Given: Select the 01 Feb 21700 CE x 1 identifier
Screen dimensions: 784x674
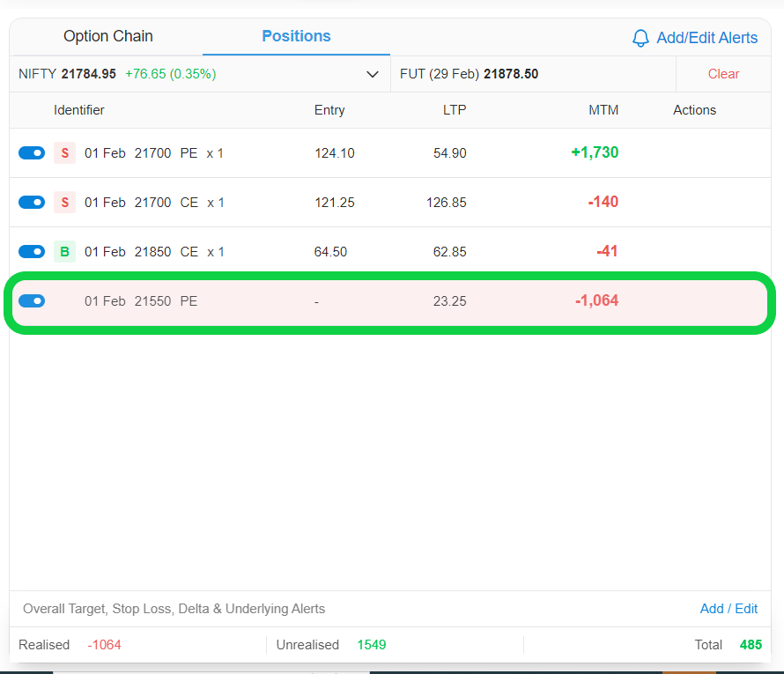Looking at the screenshot, I should point(154,203).
